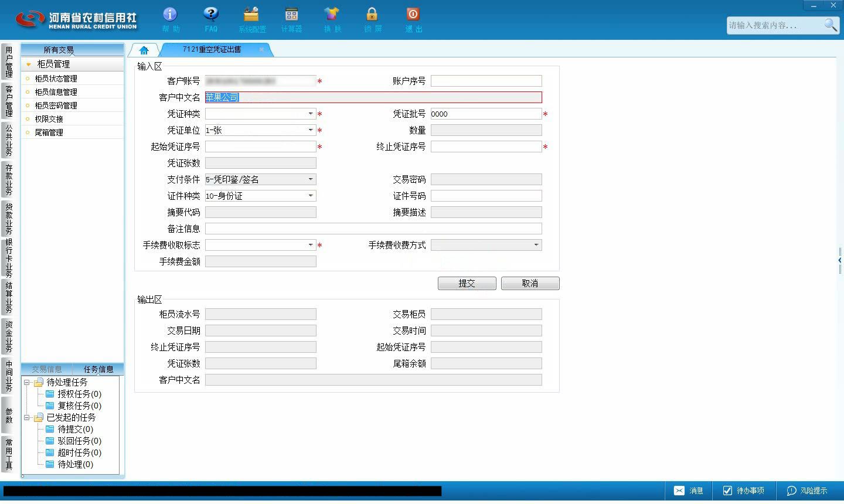Select 授权任务(0) folder
The width and height of the screenshot is (844, 504).
pos(73,394)
